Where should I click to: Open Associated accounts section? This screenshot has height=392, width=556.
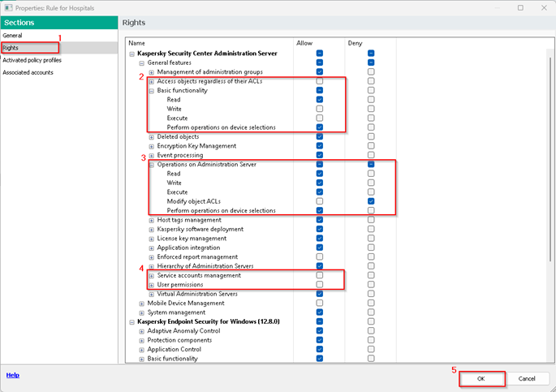coord(28,73)
